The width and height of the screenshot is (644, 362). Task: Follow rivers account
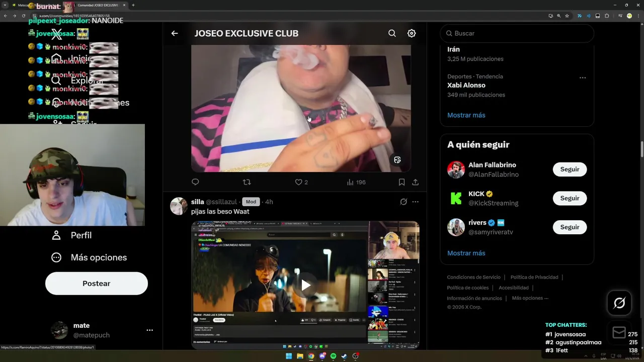click(570, 227)
